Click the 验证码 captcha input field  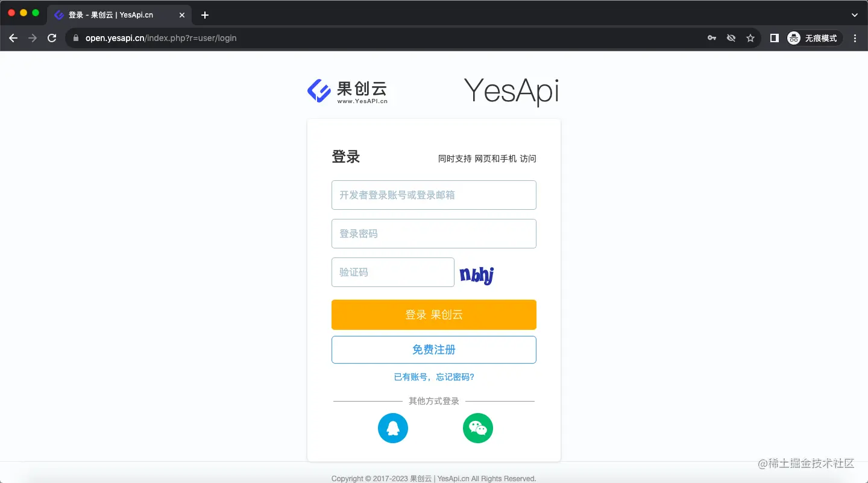point(393,272)
